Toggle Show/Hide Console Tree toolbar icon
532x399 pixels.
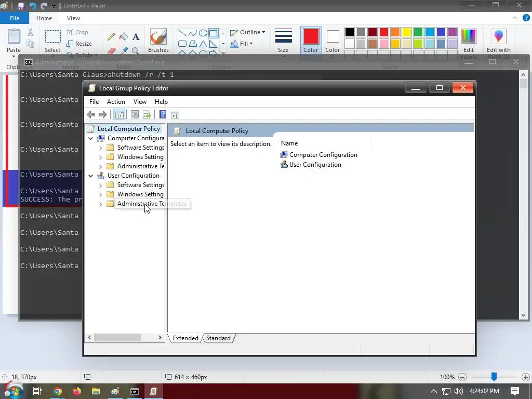[119, 115]
